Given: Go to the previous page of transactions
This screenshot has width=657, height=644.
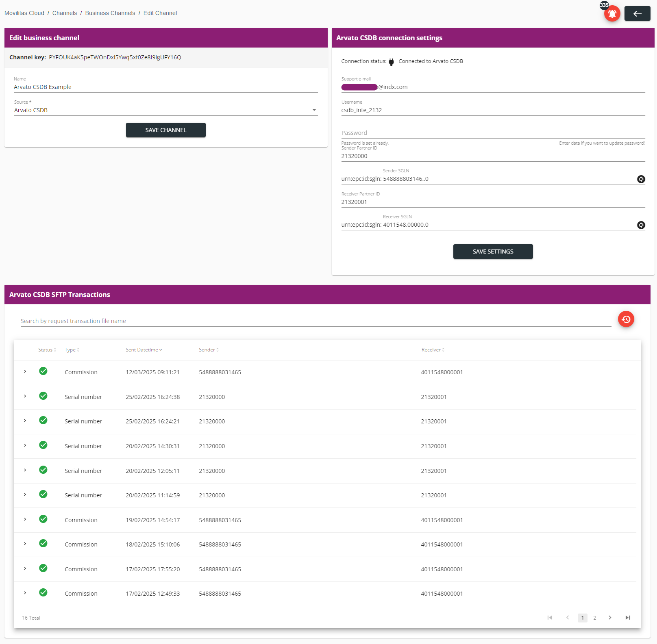Looking at the screenshot, I should (x=568, y=618).
